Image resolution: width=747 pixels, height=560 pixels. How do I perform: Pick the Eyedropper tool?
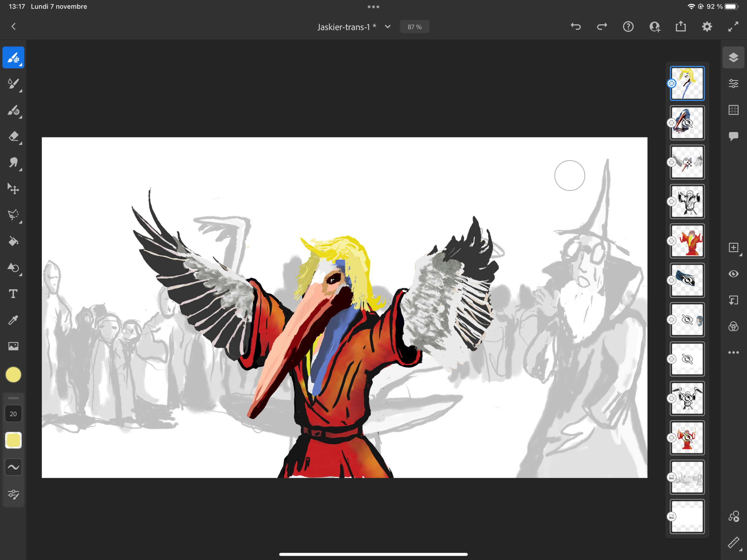point(13,320)
